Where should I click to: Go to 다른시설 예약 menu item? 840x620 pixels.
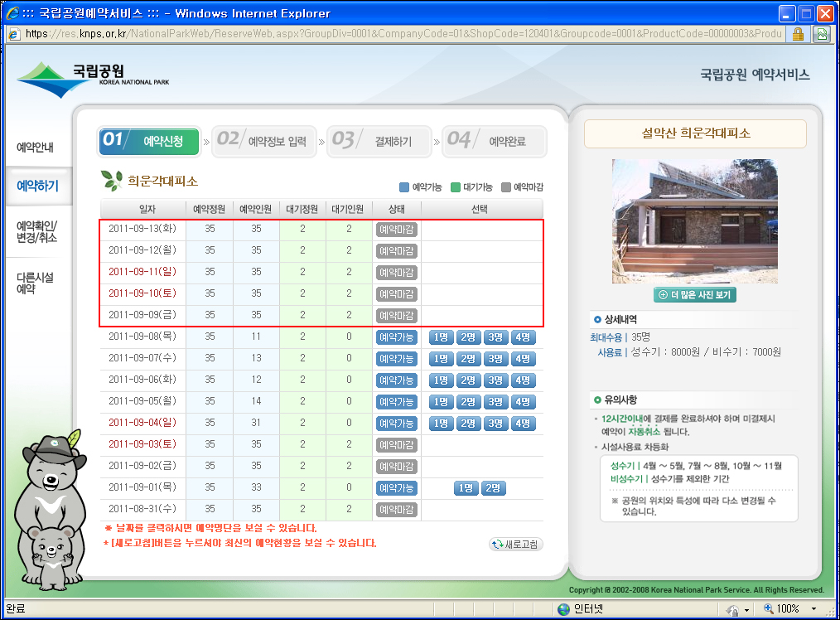point(36,283)
